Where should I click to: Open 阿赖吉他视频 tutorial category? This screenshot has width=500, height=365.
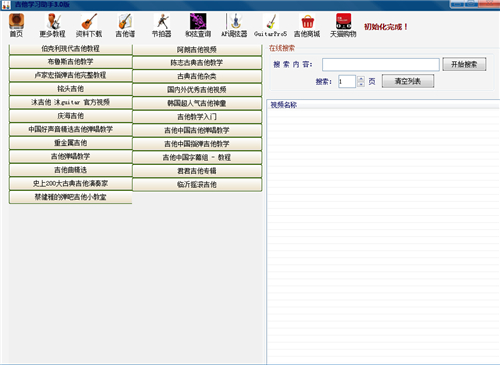pyautogui.click(x=197, y=50)
